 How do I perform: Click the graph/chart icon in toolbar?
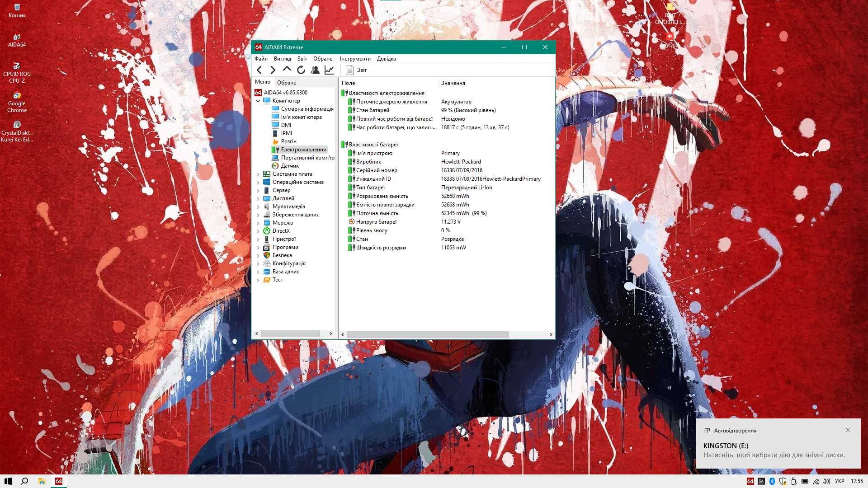coord(330,70)
